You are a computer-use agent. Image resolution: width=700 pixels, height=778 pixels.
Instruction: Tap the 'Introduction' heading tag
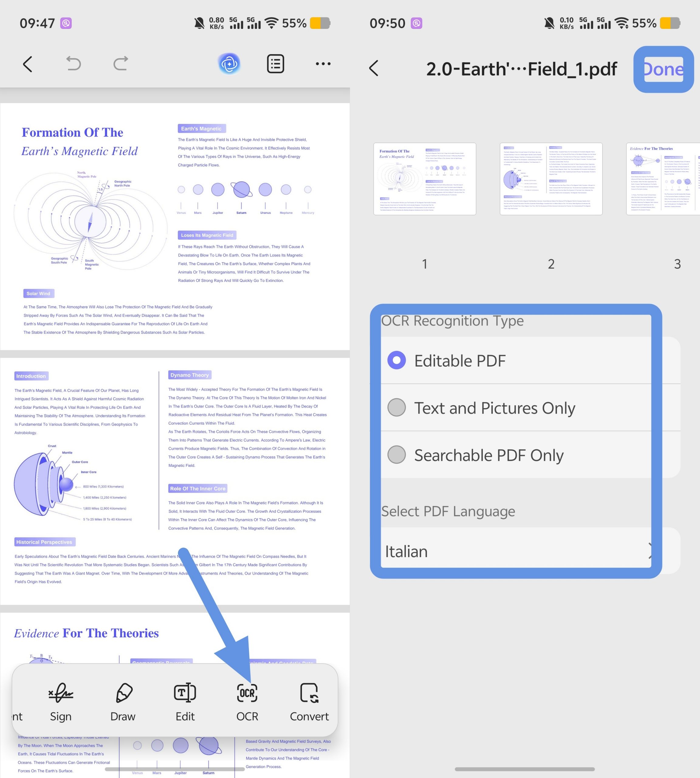31,376
